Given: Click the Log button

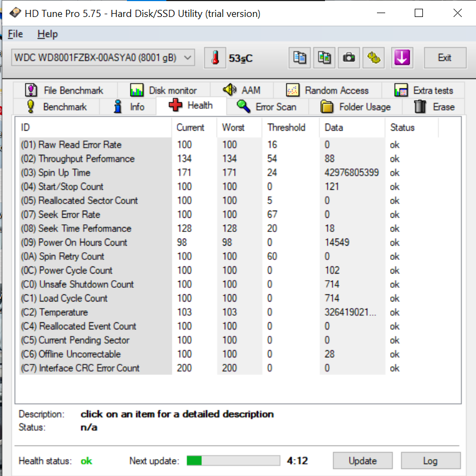Looking at the screenshot, I should (430, 461).
